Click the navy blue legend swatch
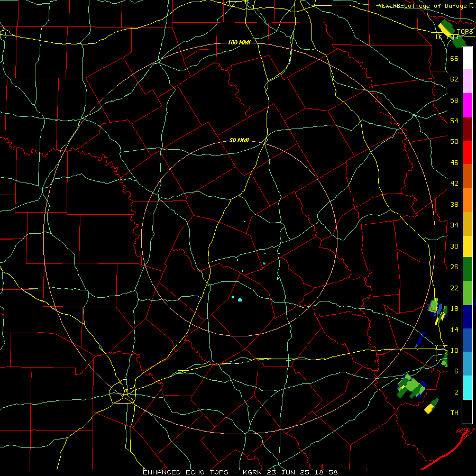 [467, 317]
